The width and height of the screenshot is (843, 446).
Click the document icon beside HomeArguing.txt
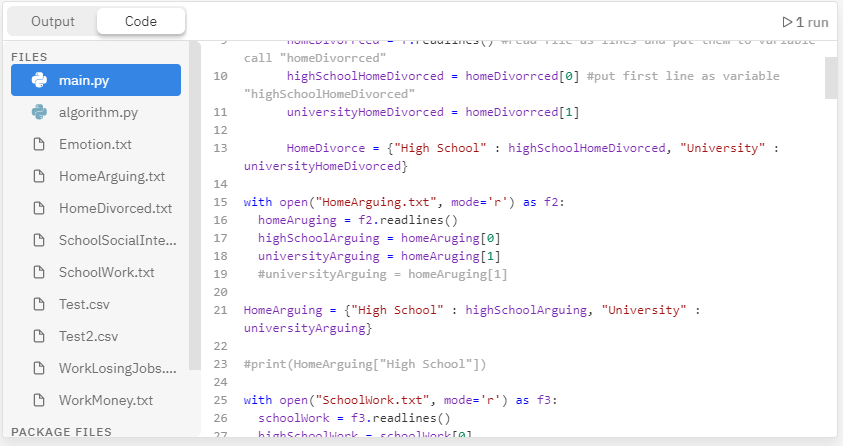click(x=39, y=176)
